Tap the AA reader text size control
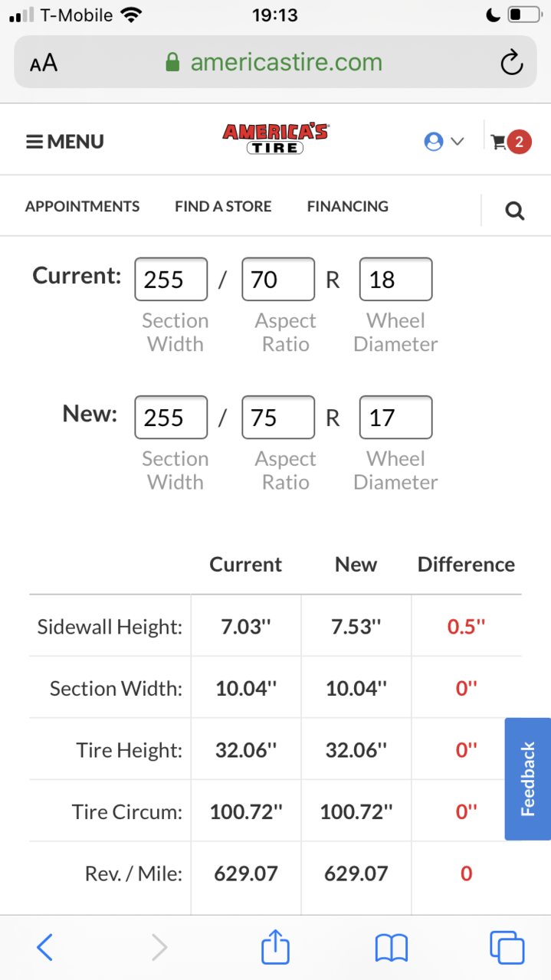 44,64
